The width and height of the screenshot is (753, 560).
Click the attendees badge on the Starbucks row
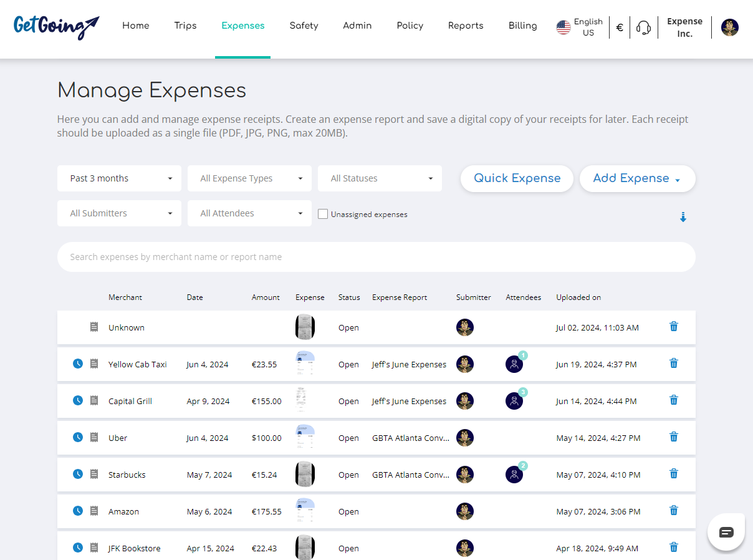pos(514,474)
